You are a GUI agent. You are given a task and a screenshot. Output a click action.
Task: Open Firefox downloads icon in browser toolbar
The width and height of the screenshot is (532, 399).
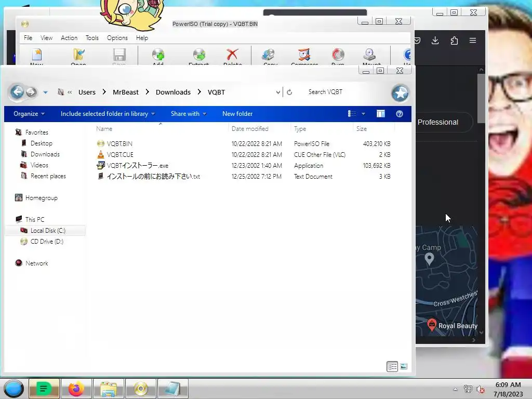[x=435, y=41]
